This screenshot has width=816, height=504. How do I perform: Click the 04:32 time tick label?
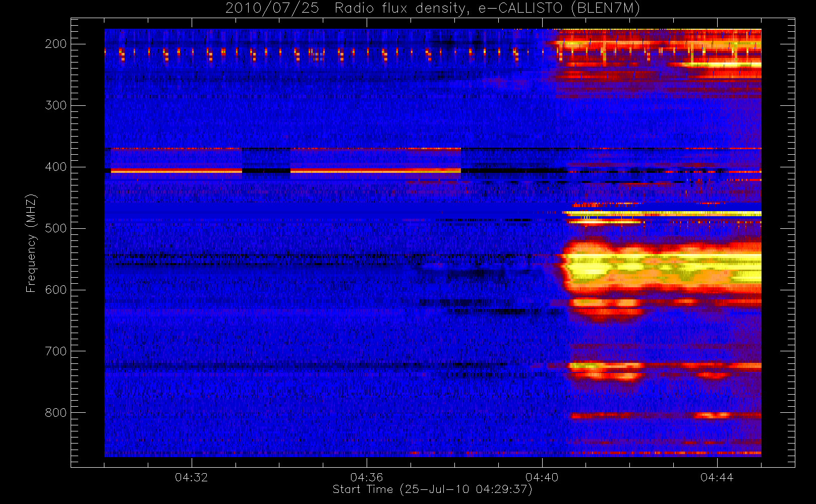(x=191, y=477)
